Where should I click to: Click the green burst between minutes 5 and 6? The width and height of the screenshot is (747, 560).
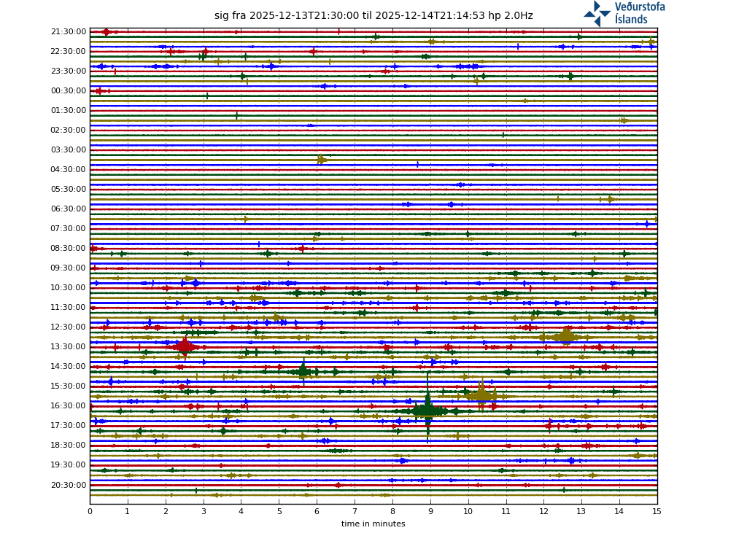(303, 372)
